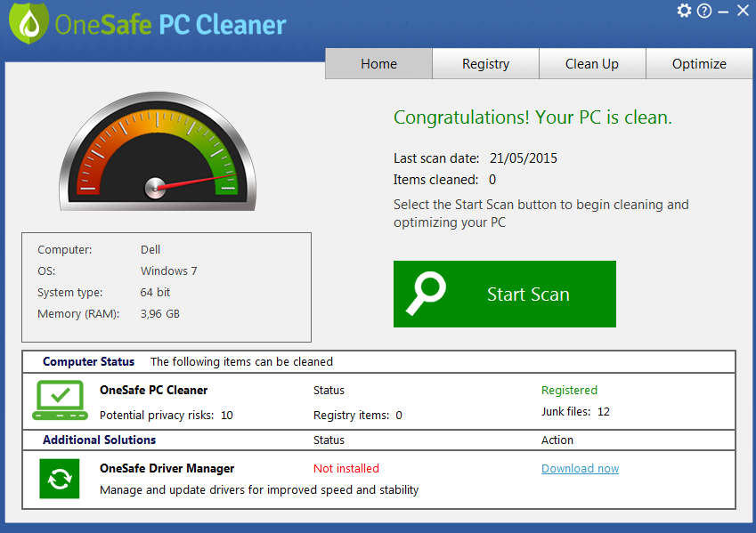756x533 pixels.
Task: Click the last scan date 21/05/2015
Action: [x=524, y=158]
